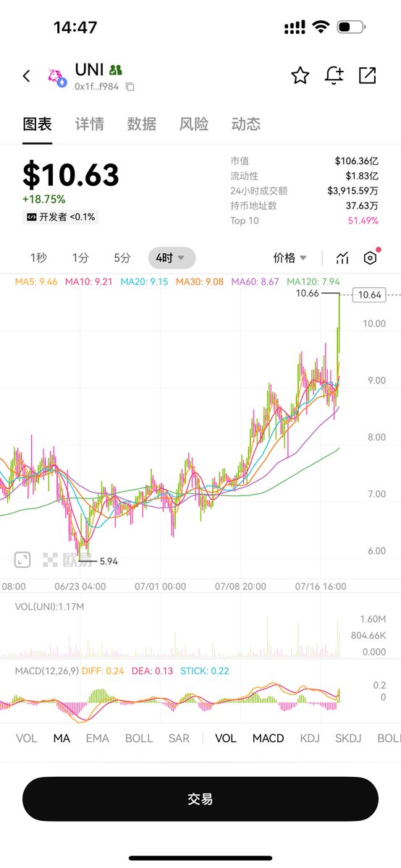The width and height of the screenshot is (401, 868).
Task: Tap the Wi-Fi icon in status bar
Action: [320, 27]
